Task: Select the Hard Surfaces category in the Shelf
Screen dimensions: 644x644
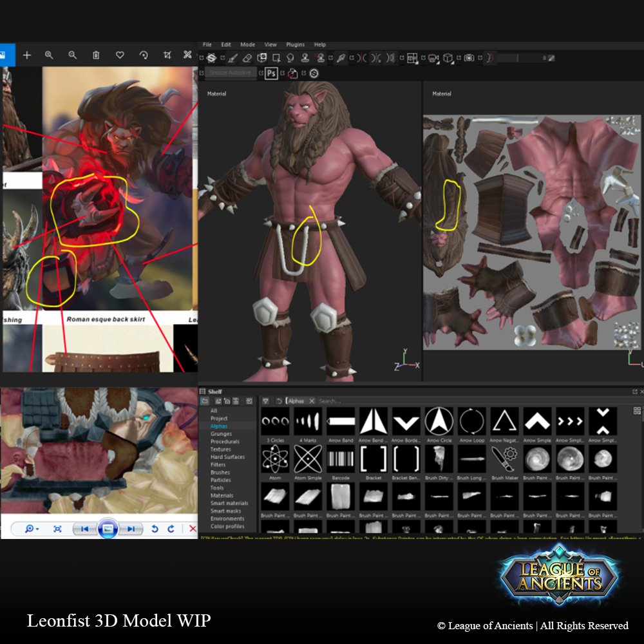Action: point(228,457)
